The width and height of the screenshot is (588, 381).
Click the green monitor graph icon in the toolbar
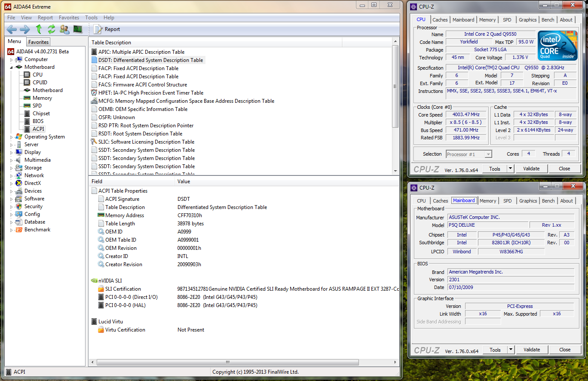tap(78, 29)
